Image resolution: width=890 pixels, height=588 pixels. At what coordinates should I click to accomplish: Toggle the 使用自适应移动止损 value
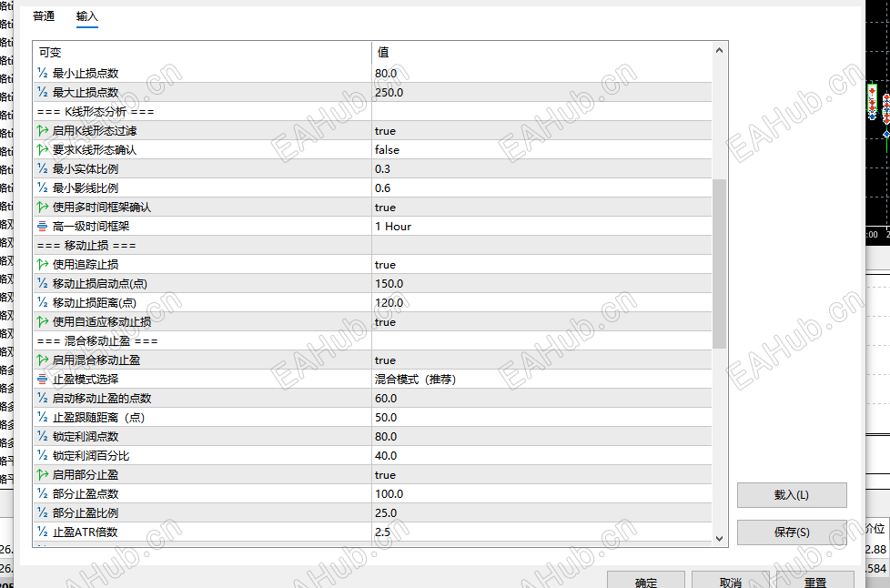pos(455,321)
